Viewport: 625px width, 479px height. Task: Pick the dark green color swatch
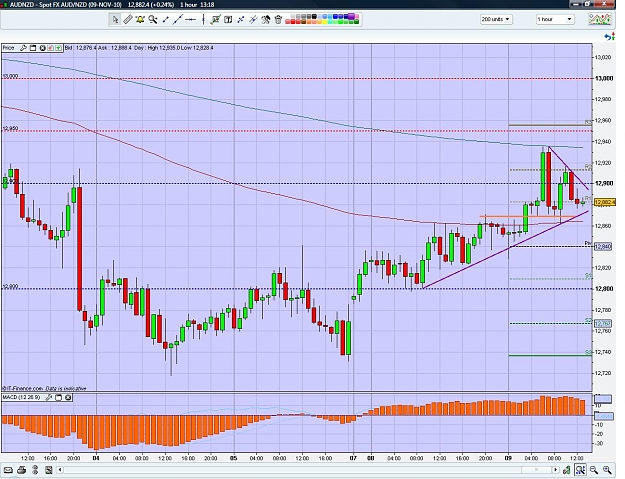[356, 22]
